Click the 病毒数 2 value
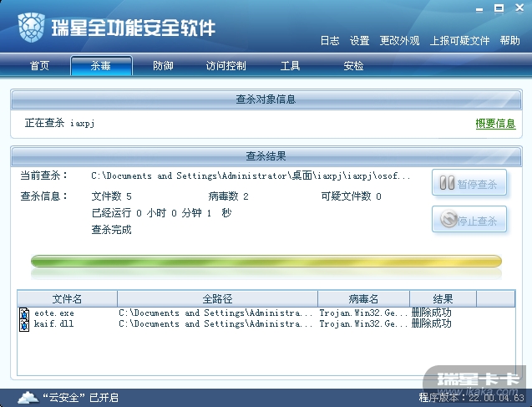 228,196
